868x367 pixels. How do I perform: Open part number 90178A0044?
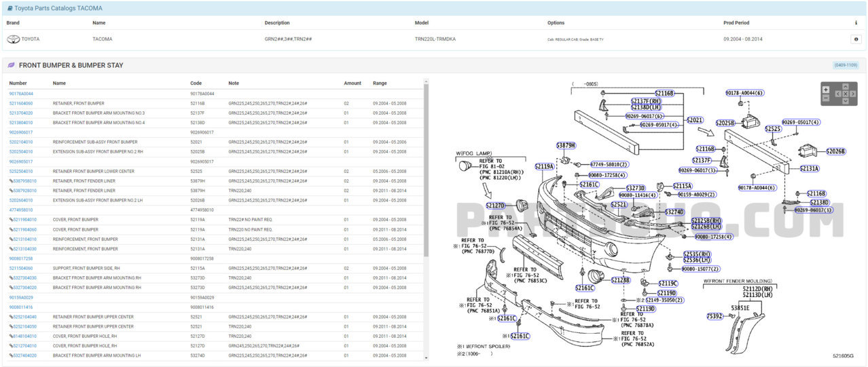point(21,94)
